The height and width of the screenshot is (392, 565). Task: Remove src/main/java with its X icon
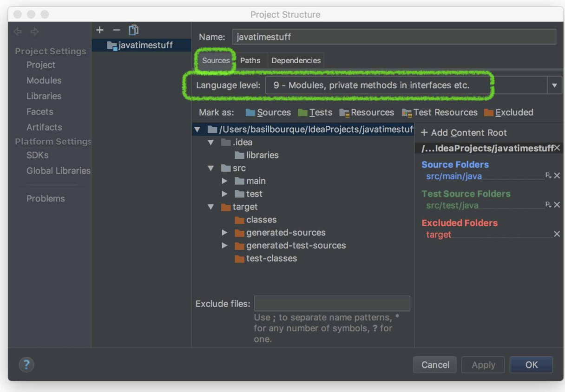pos(557,176)
